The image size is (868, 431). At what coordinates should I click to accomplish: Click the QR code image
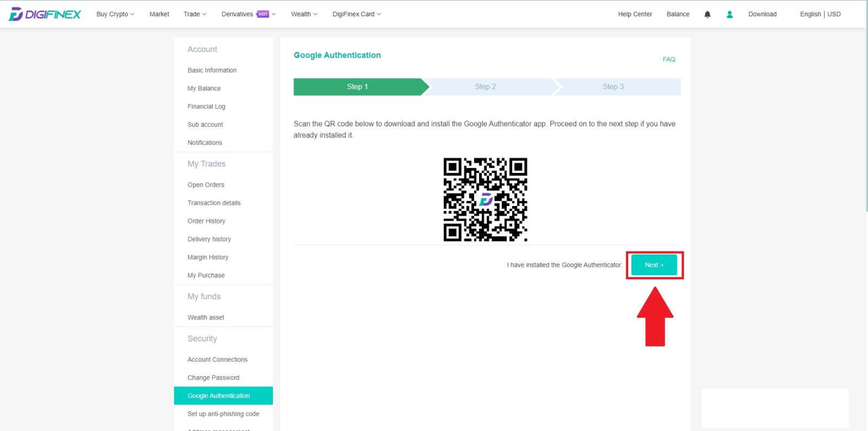pyautogui.click(x=485, y=200)
